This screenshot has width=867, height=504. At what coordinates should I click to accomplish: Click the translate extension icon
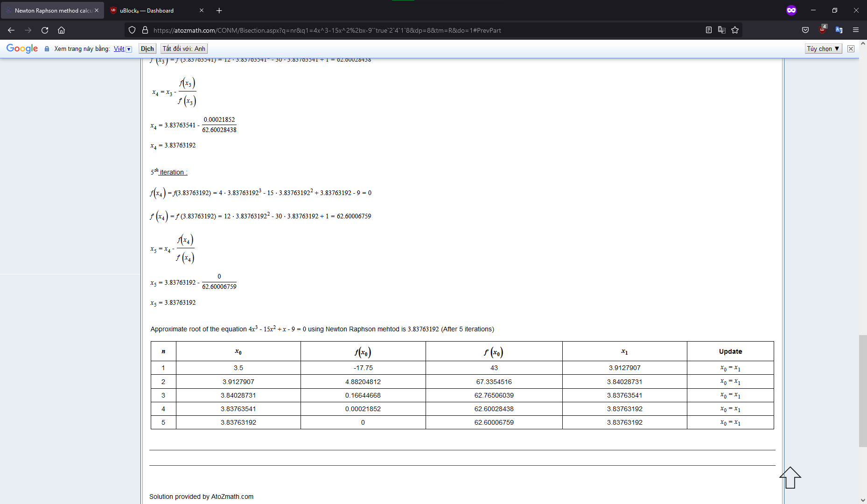(839, 30)
